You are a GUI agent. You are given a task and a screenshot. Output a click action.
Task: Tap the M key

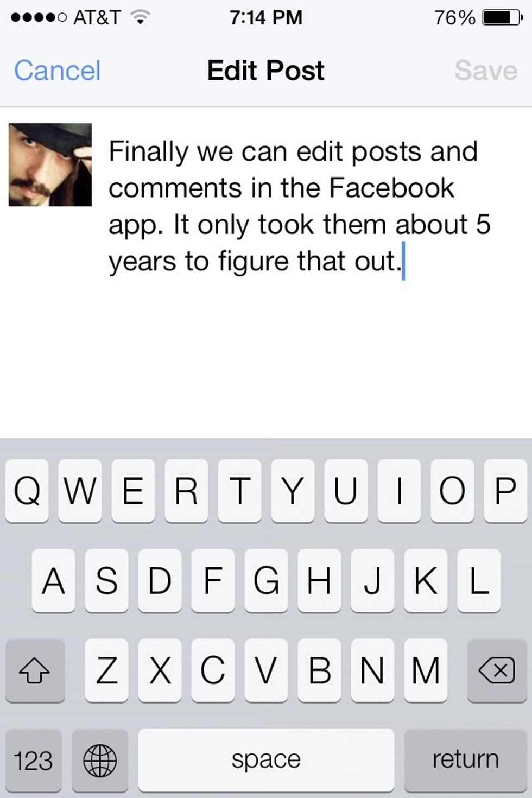(x=426, y=670)
